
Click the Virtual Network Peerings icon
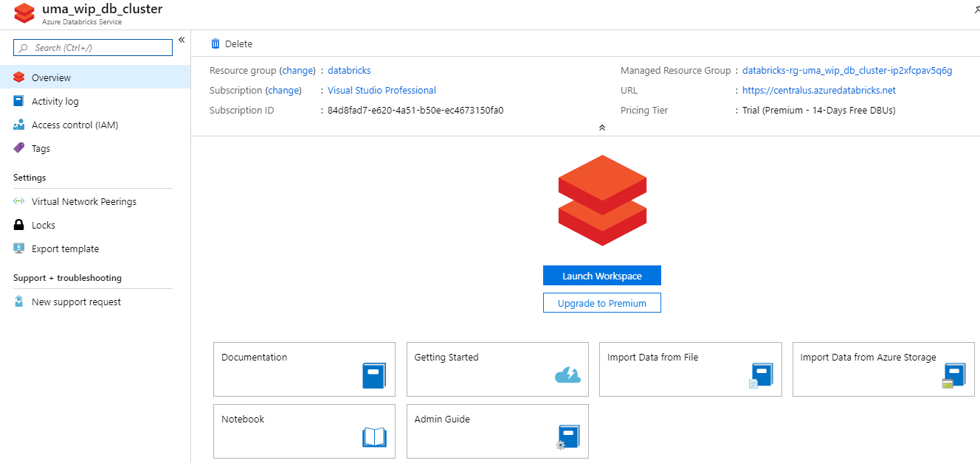pos(19,201)
